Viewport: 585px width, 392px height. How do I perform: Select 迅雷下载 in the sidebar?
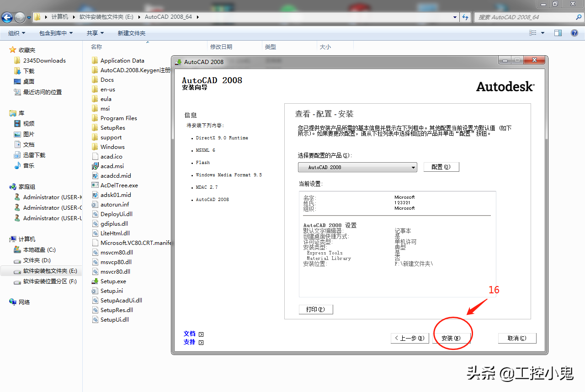[34, 155]
